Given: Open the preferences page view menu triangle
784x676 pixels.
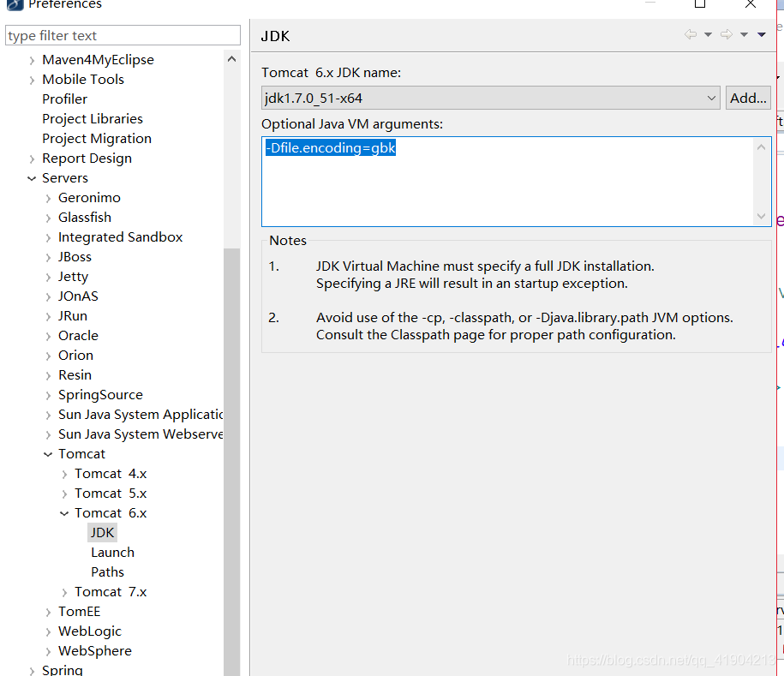Looking at the screenshot, I should click(x=762, y=34).
